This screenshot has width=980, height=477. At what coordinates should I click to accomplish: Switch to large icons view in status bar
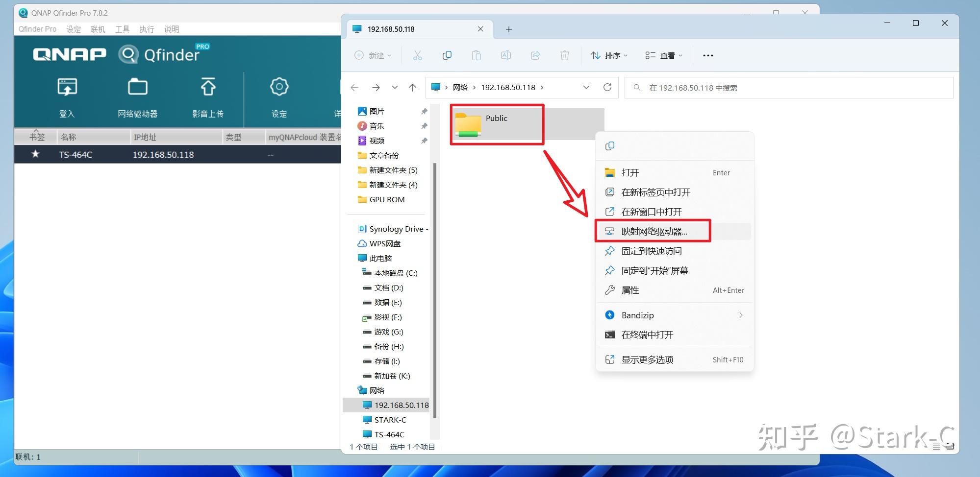(950, 447)
